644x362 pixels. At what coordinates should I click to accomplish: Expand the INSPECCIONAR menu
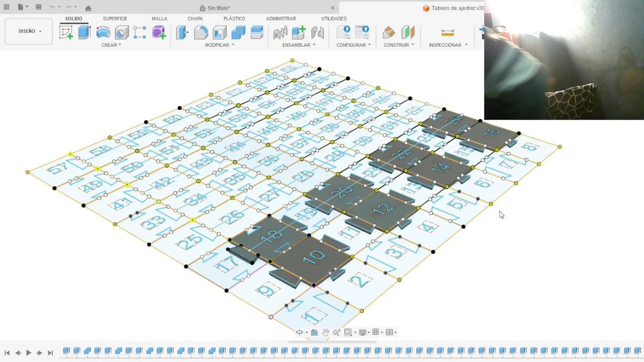click(448, 45)
